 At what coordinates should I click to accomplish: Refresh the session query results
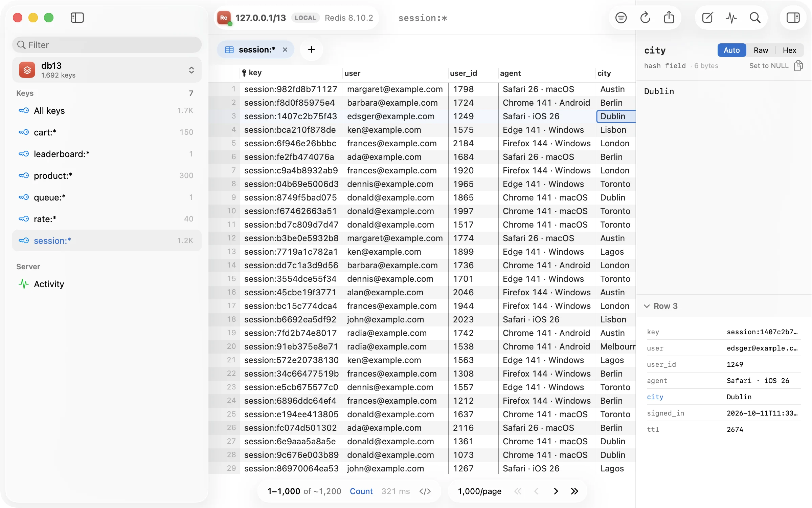click(645, 18)
